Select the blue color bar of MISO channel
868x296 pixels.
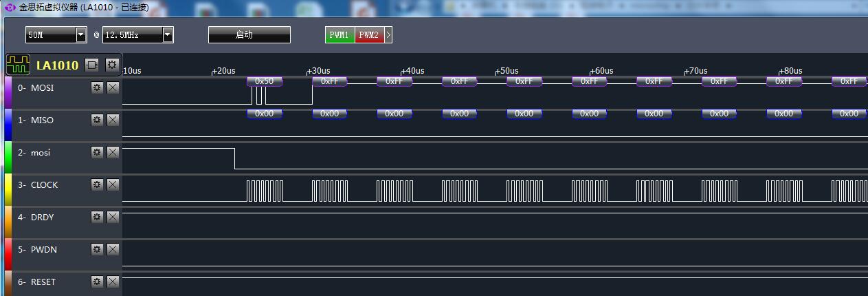[x=8, y=125]
